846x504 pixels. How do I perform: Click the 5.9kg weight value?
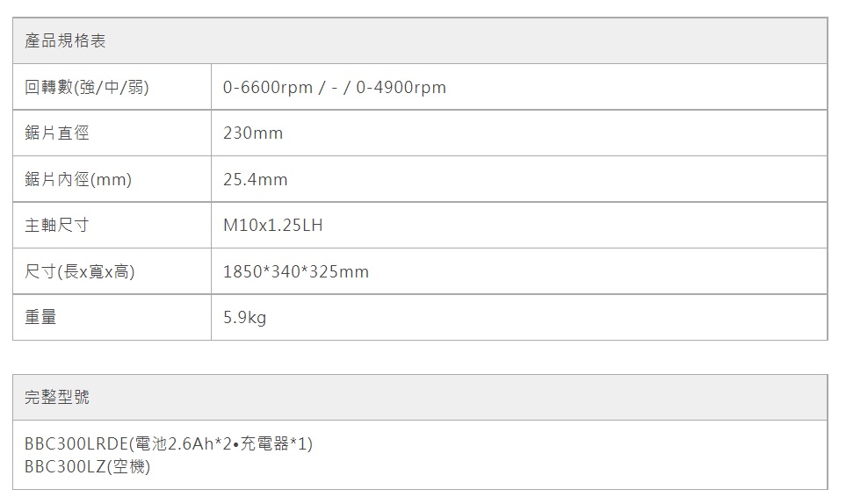(x=244, y=318)
